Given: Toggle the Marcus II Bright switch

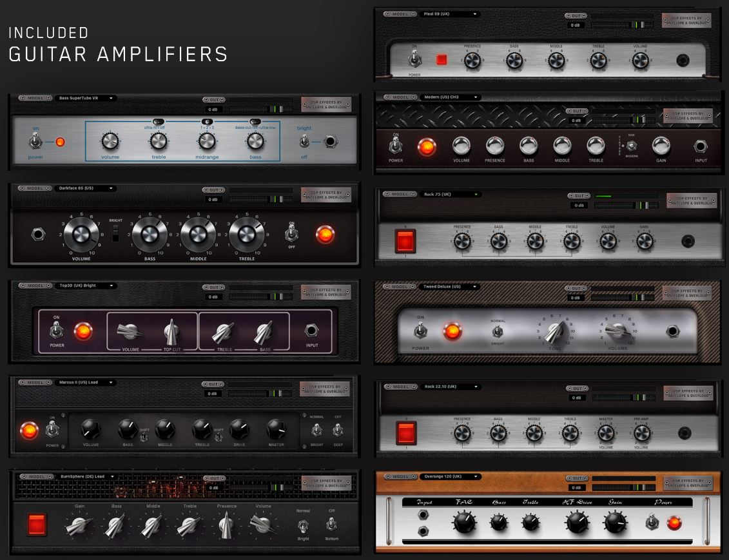Looking at the screenshot, I should point(316,430).
